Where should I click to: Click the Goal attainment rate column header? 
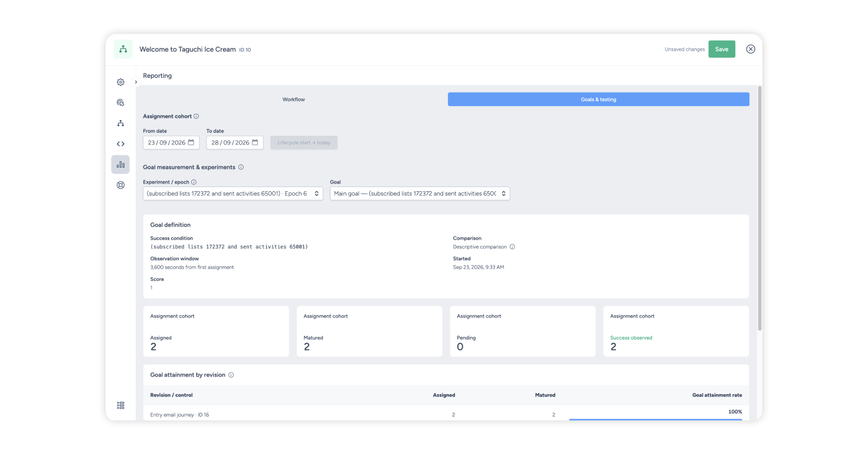tap(717, 395)
